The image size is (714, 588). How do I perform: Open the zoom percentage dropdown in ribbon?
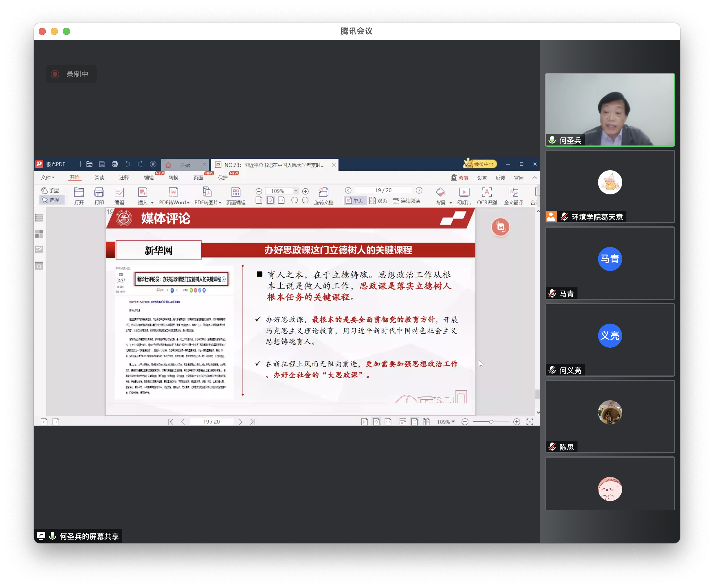point(296,191)
